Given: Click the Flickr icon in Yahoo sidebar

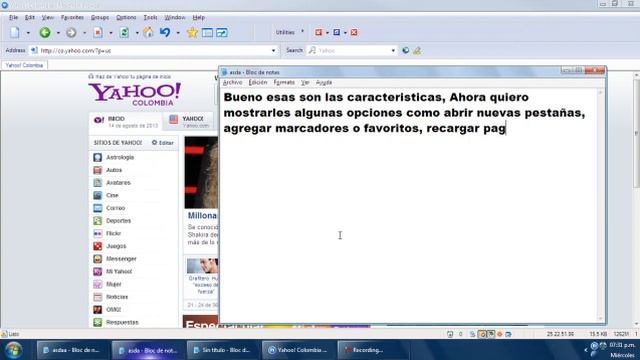Looking at the screenshot, I should [98, 233].
